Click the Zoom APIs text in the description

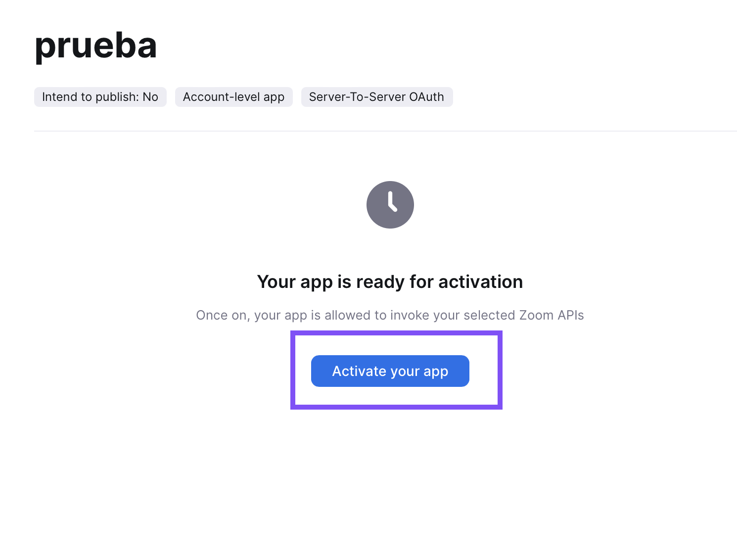pyautogui.click(x=552, y=316)
